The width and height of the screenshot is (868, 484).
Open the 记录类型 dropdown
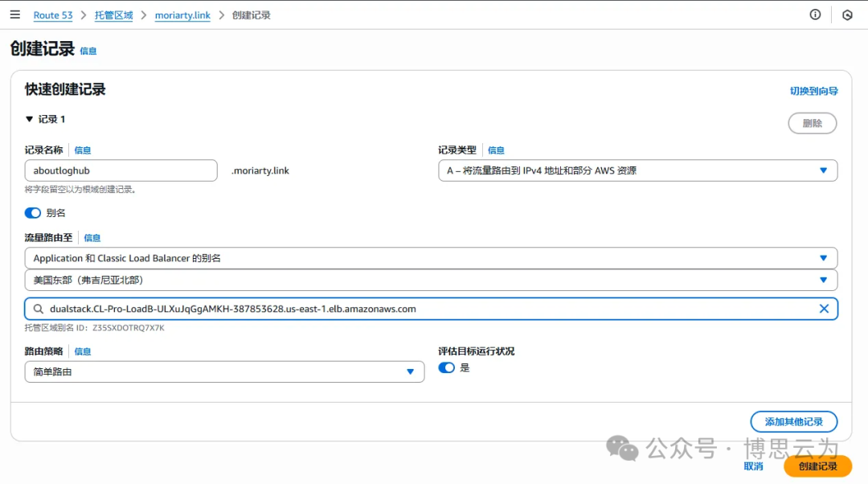637,170
